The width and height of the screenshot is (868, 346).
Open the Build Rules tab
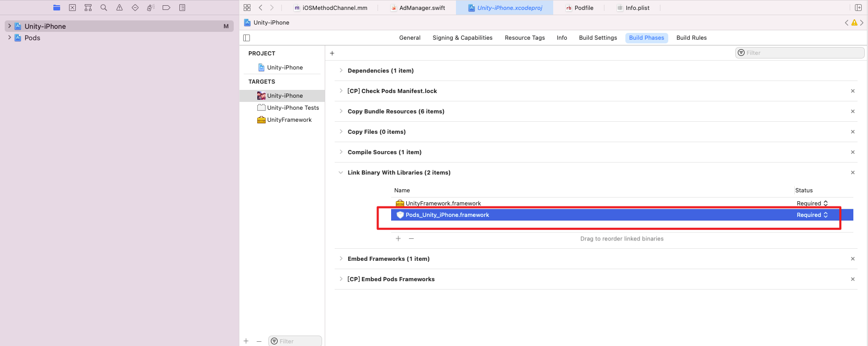(692, 38)
